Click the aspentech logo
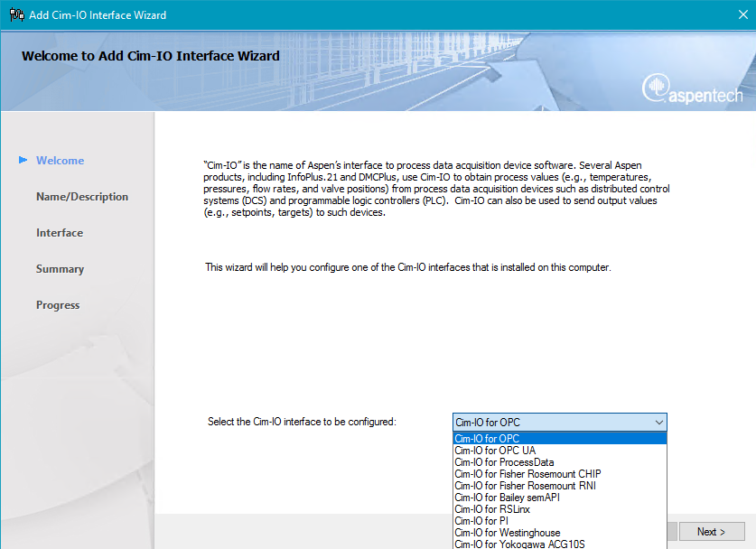 coord(692,89)
